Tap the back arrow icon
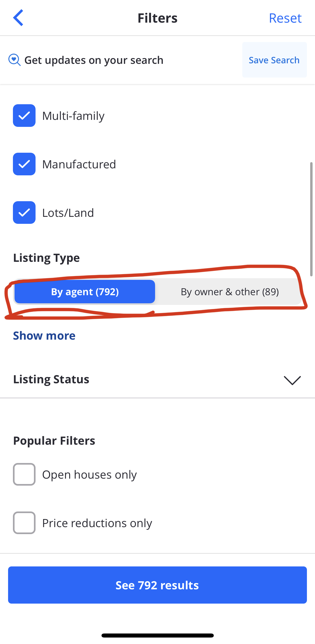This screenshot has width=315, height=644. coord(18,18)
